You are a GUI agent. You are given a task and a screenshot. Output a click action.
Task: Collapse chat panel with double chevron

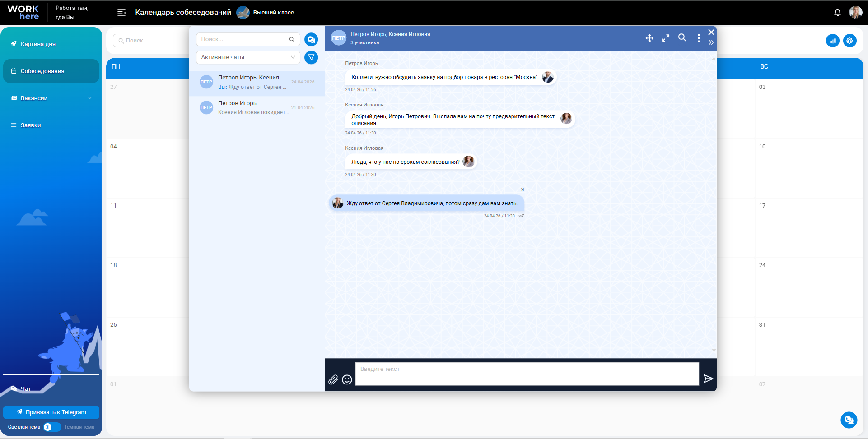(x=711, y=42)
